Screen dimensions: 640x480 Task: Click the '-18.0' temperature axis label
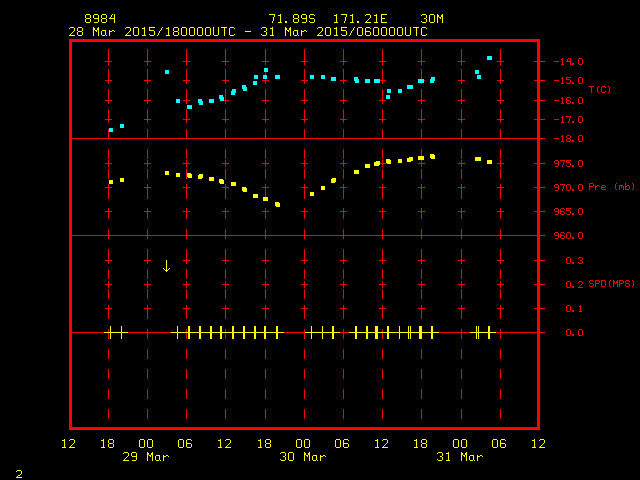coord(568,139)
